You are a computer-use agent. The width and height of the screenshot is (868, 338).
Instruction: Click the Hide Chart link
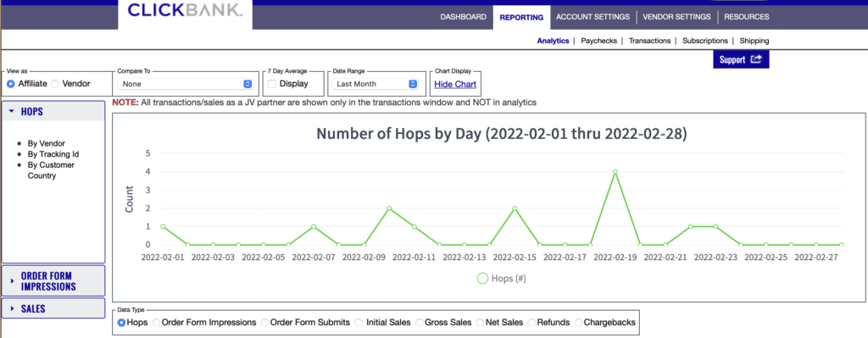tap(455, 85)
